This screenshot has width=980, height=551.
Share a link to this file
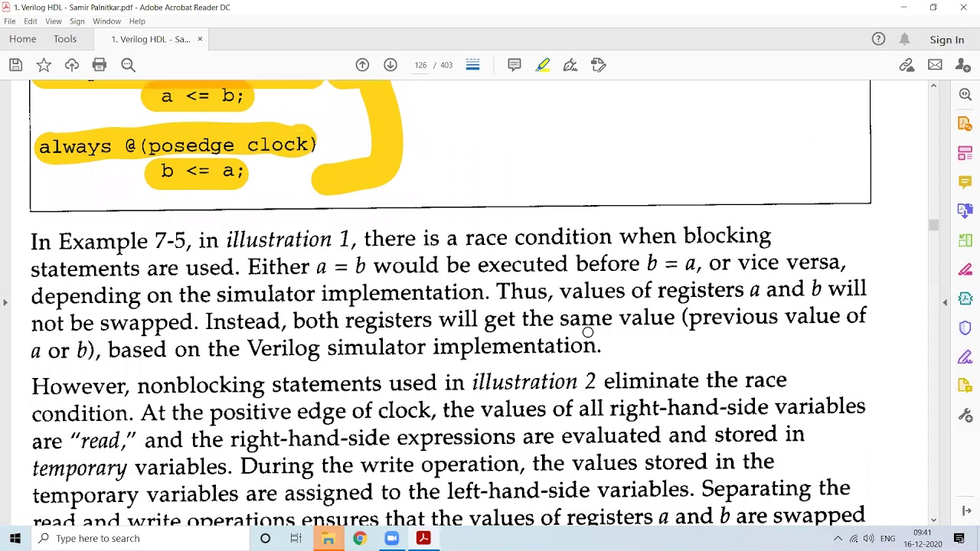click(906, 65)
